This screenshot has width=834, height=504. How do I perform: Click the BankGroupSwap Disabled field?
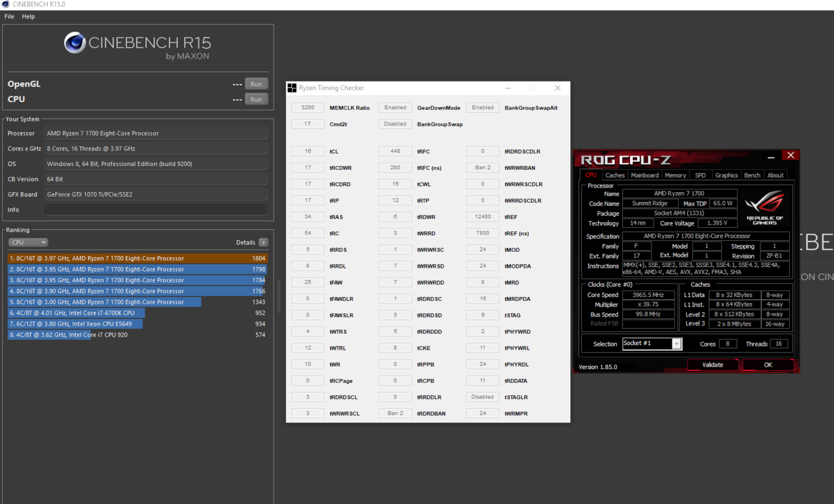coord(395,124)
